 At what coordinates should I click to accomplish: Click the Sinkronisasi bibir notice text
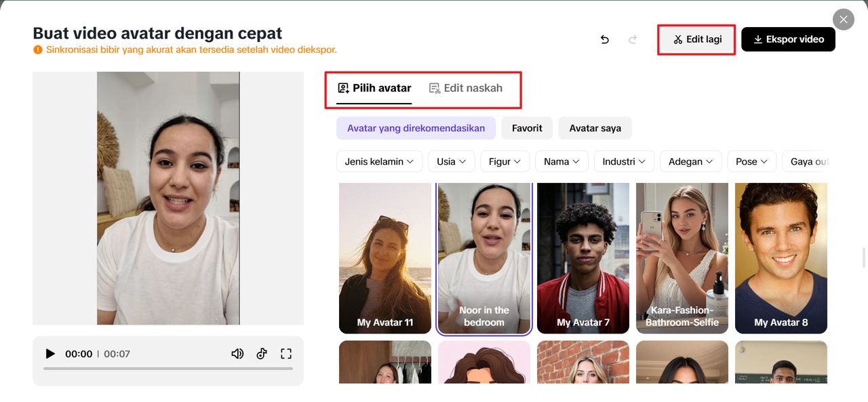pyautogui.click(x=191, y=49)
